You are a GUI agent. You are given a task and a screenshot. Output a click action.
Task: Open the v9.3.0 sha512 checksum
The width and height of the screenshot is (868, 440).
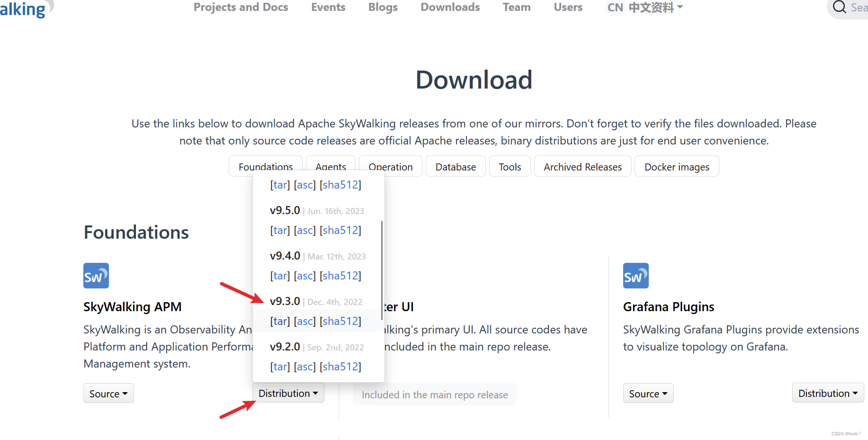coord(340,321)
